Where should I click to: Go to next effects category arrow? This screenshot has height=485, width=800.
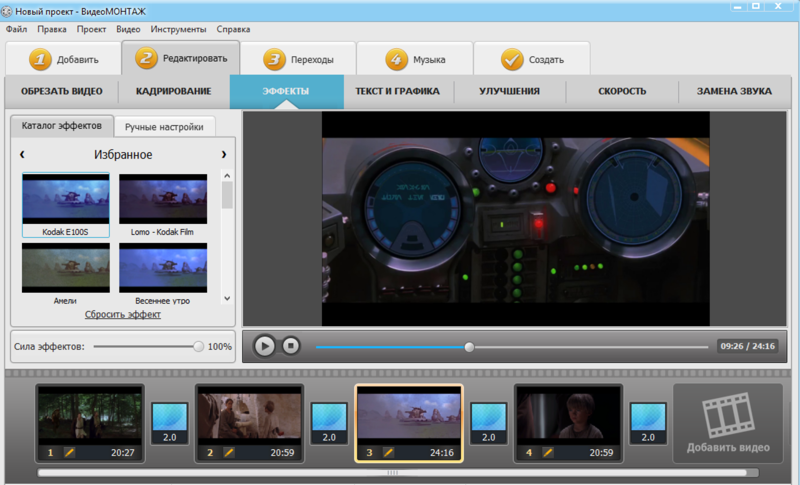223,154
